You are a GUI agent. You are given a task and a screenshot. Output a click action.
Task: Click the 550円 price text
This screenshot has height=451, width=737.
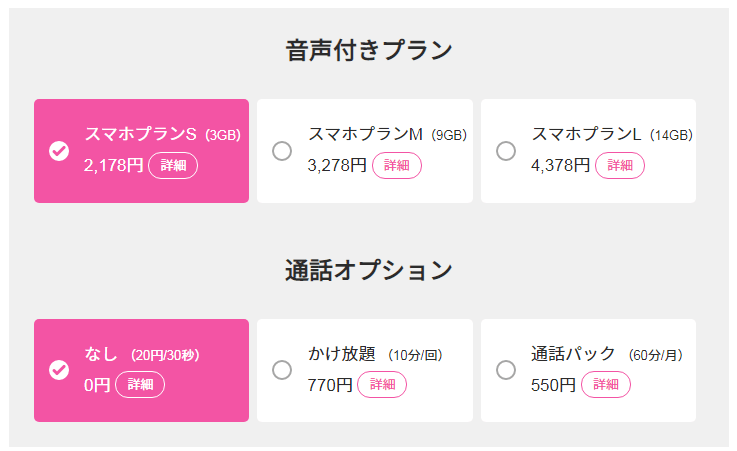(x=553, y=385)
